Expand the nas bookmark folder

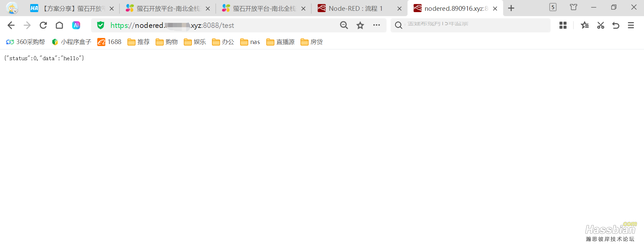pos(250,42)
